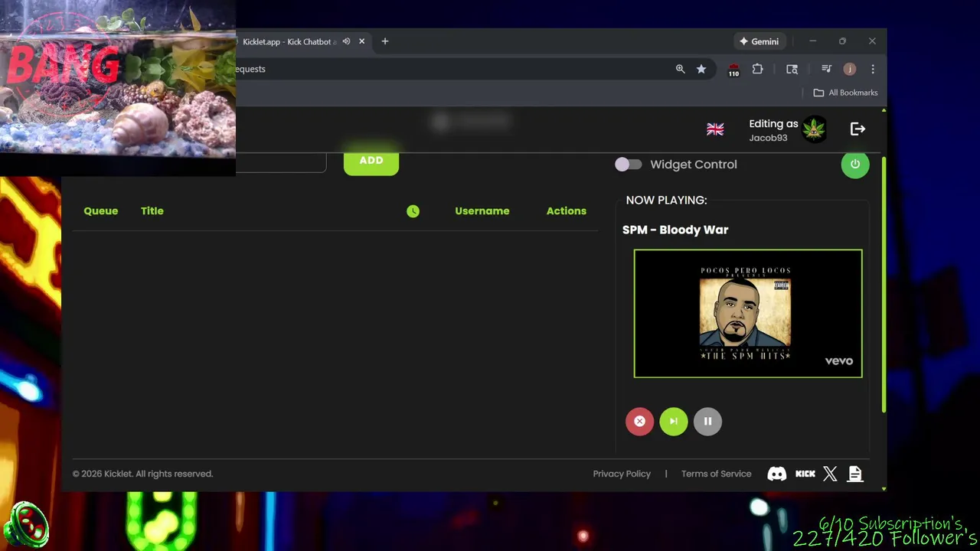
Task: Click the song request input field
Action: (x=281, y=161)
